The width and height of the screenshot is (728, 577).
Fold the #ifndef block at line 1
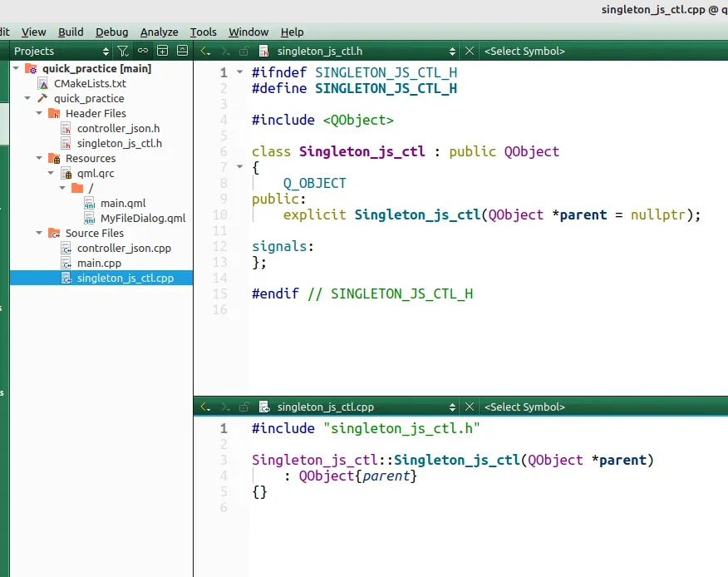pyautogui.click(x=239, y=72)
